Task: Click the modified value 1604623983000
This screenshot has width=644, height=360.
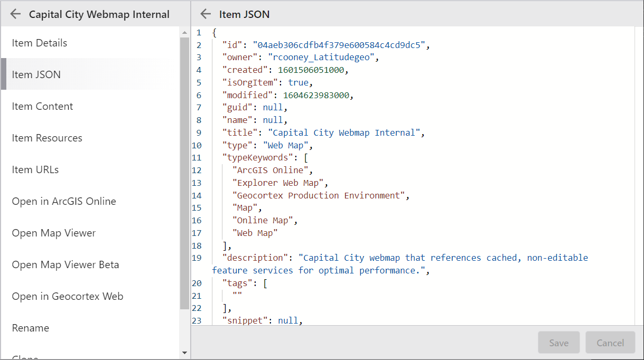Action: click(316, 95)
